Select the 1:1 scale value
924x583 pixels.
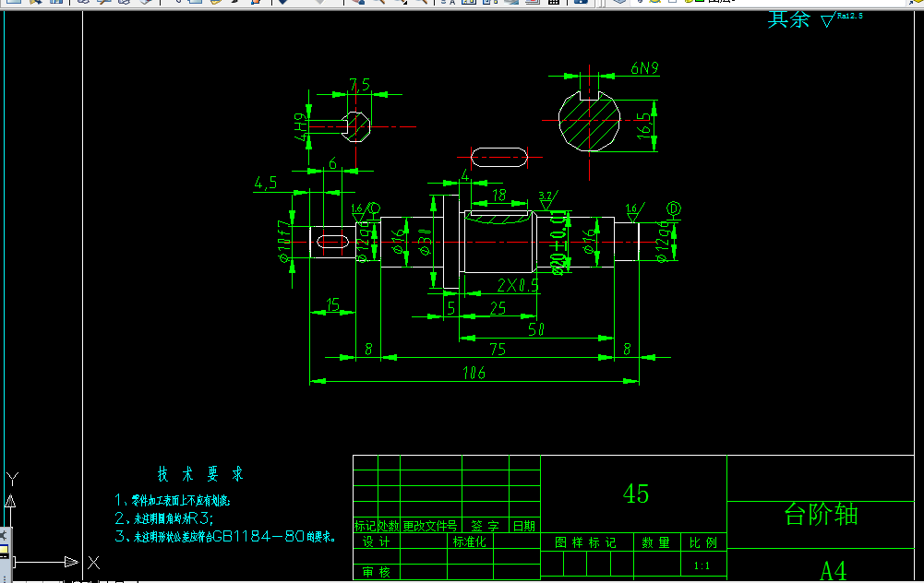click(x=702, y=565)
